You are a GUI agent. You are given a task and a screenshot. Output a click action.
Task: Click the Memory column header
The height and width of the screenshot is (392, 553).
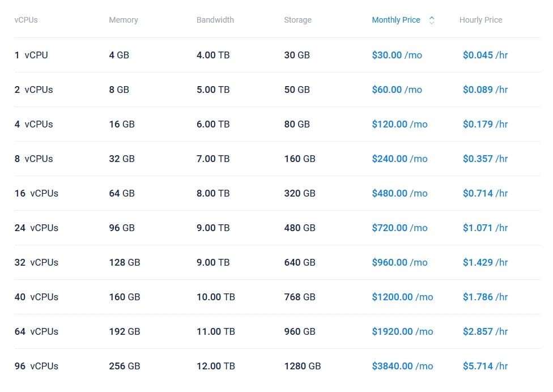coord(124,20)
